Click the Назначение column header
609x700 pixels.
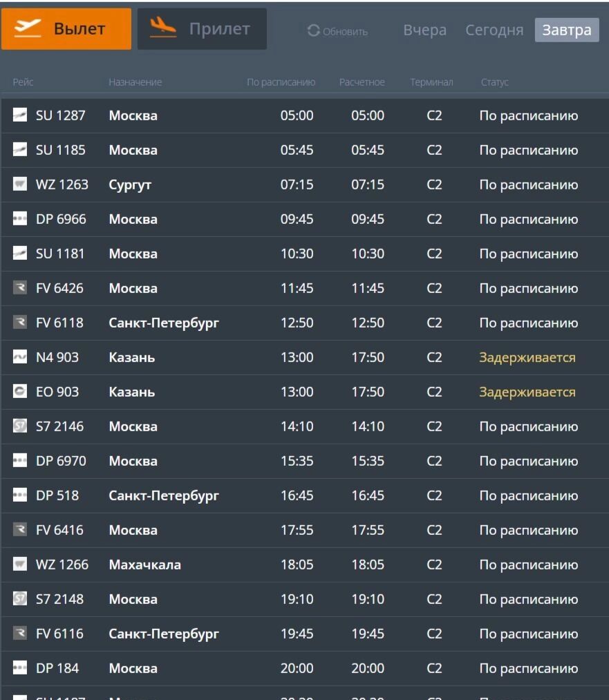pos(135,82)
